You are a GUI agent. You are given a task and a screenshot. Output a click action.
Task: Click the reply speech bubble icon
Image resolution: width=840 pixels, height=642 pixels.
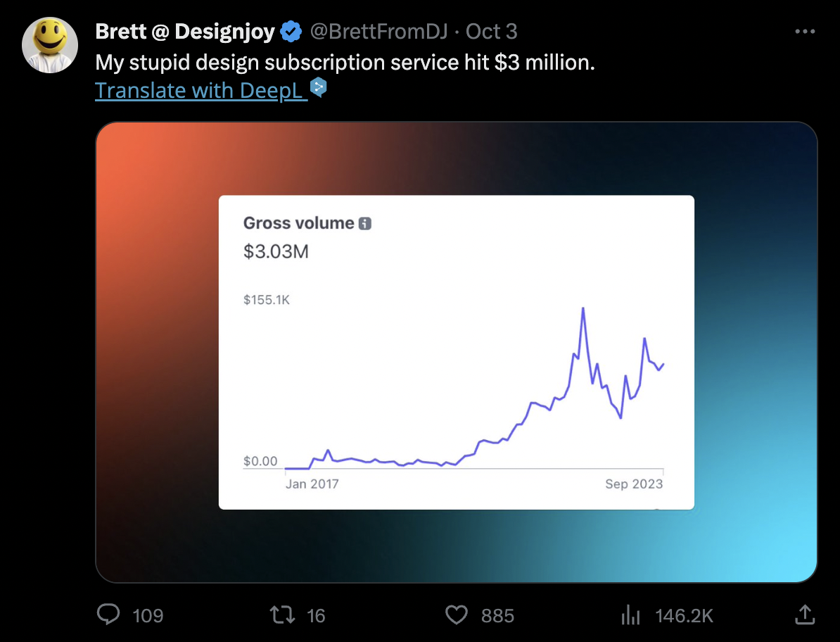(108, 615)
